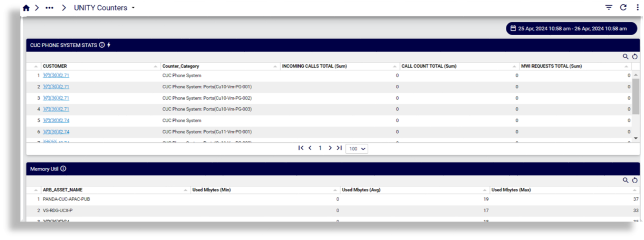Sort by the Counter_Category column
The width and height of the screenshot is (644, 240).
(181, 66)
